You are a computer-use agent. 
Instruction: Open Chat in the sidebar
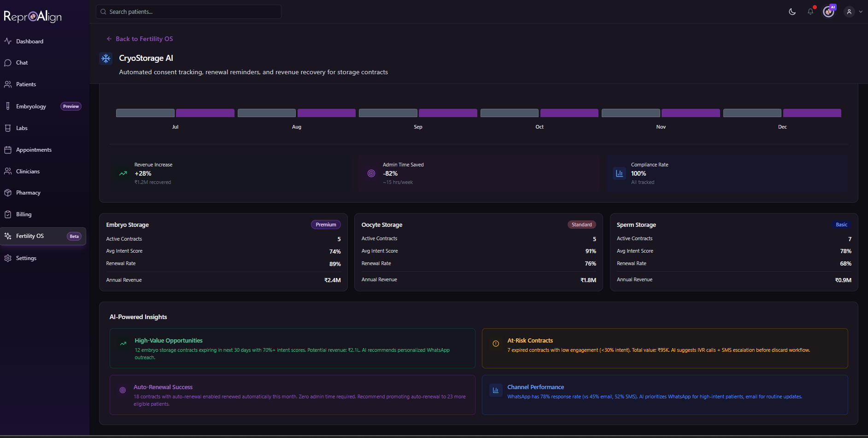(x=22, y=63)
